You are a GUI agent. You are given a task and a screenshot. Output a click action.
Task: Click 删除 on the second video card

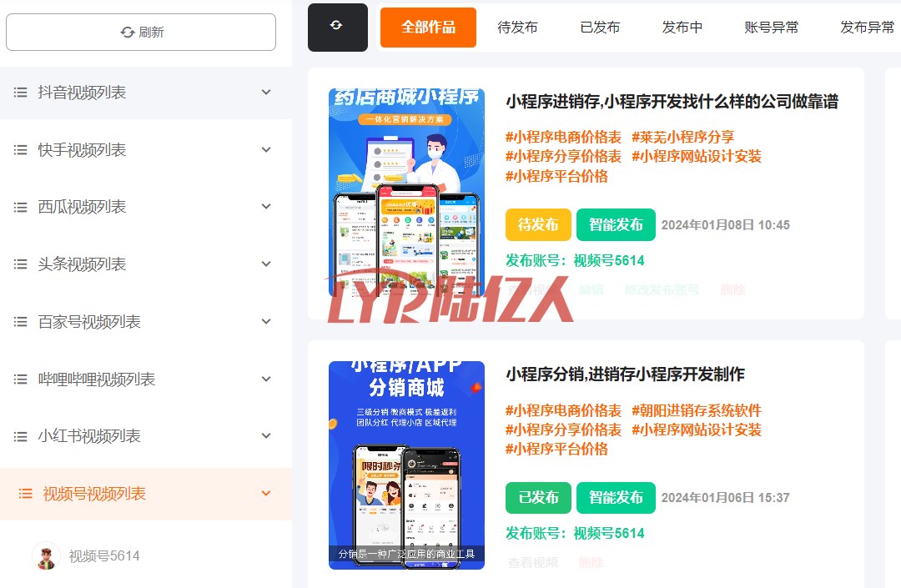[591, 562]
